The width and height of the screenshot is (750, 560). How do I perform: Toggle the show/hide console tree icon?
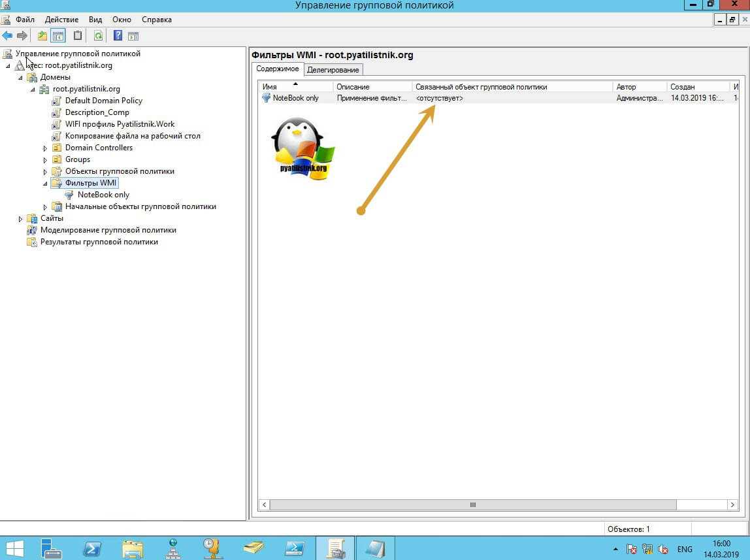point(58,35)
